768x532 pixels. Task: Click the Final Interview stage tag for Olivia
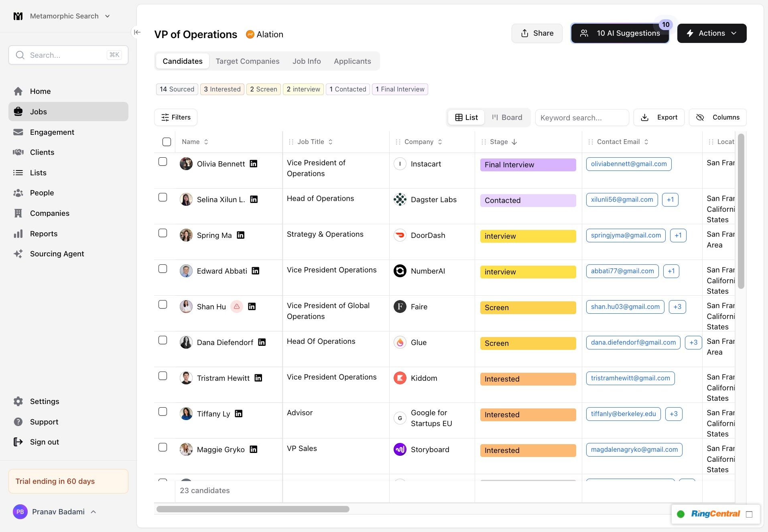528,164
